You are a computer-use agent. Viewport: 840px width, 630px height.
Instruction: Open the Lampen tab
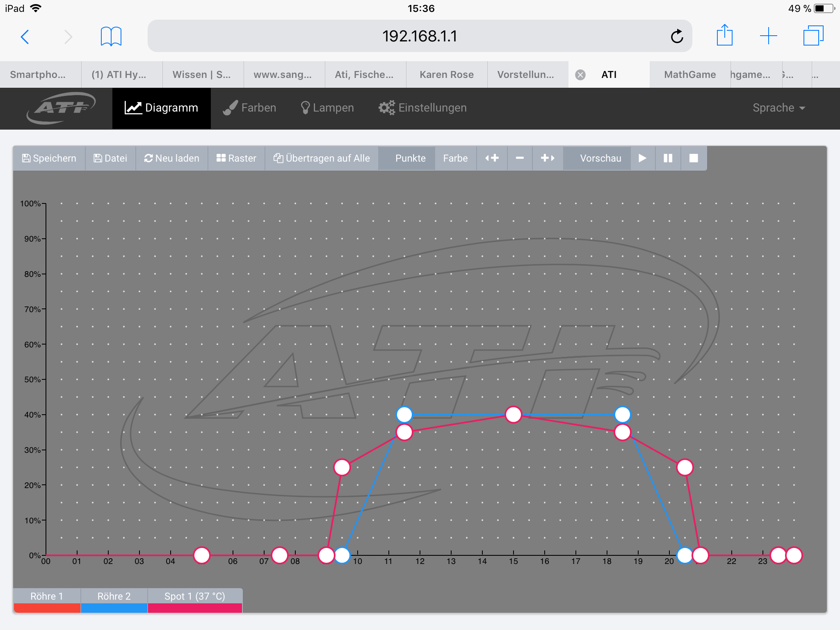327,108
